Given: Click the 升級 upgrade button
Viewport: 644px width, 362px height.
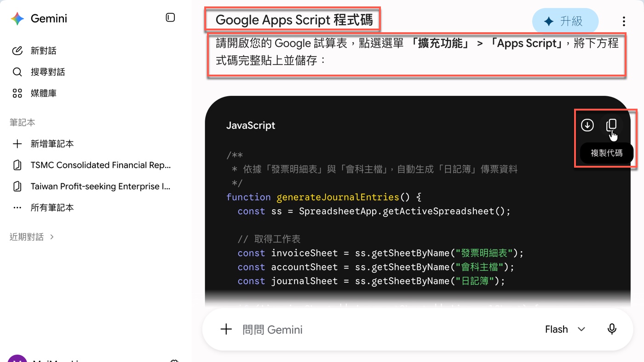Looking at the screenshot, I should point(565,21).
